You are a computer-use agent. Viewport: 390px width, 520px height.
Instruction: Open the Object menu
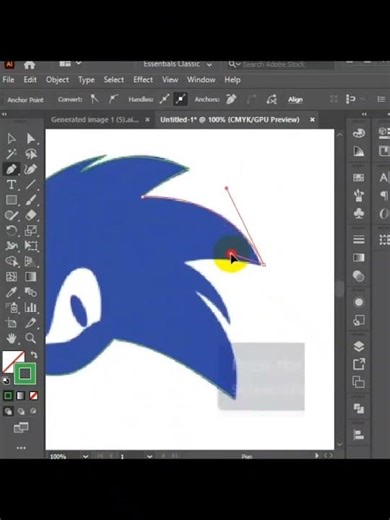57,80
